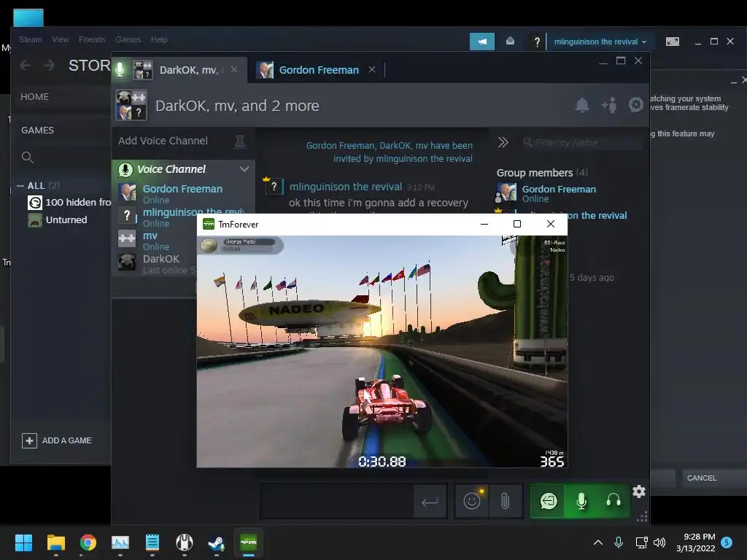The image size is (747, 560).
Task: Close the Gordon Freeman chat tab
Action: point(372,69)
